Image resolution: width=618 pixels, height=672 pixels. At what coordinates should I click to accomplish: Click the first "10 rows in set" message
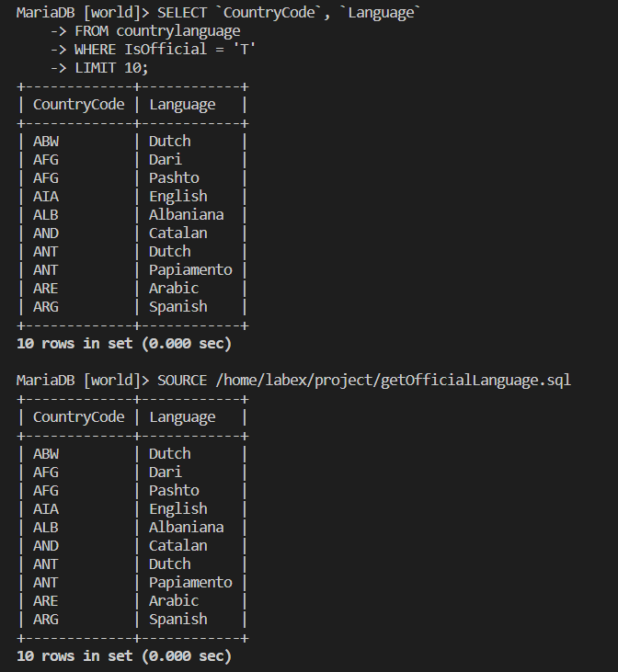tap(124, 344)
